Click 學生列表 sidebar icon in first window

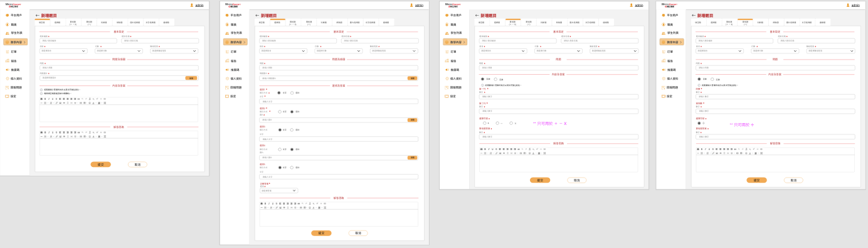[x=8, y=33]
